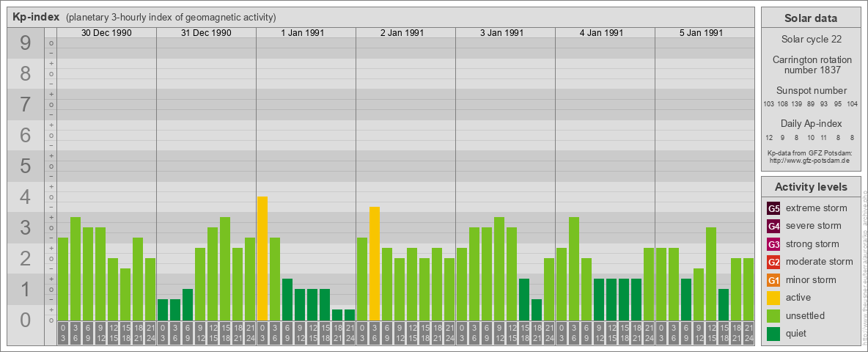Click the '18 21' time label under 4 Jan 1991
The height and width of the screenshot is (352, 868).
click(x=636, y=334)
